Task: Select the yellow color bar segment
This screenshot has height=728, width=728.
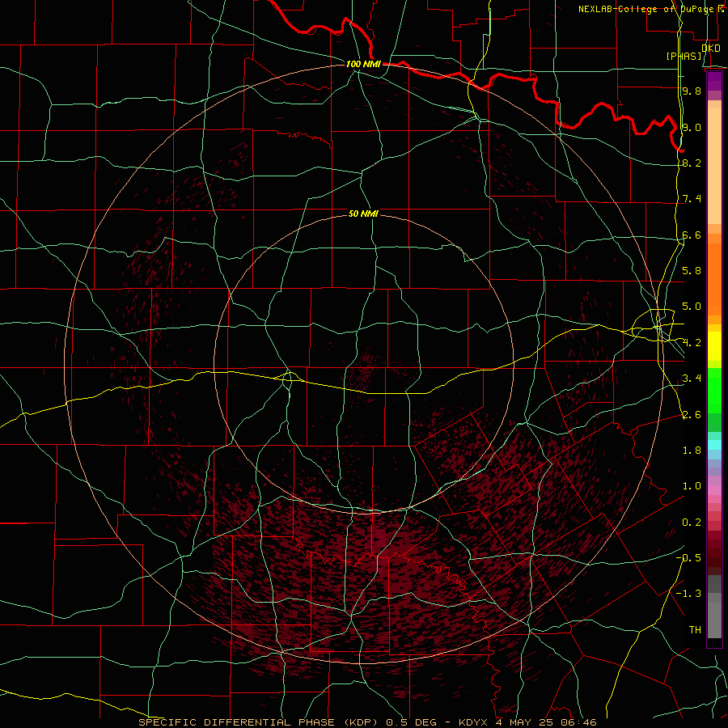Action: point(714,346)
